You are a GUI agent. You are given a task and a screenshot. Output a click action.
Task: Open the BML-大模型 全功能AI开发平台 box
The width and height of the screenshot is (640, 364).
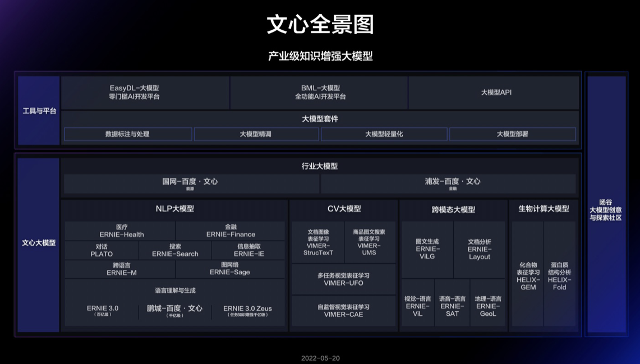tap(319, 93)
